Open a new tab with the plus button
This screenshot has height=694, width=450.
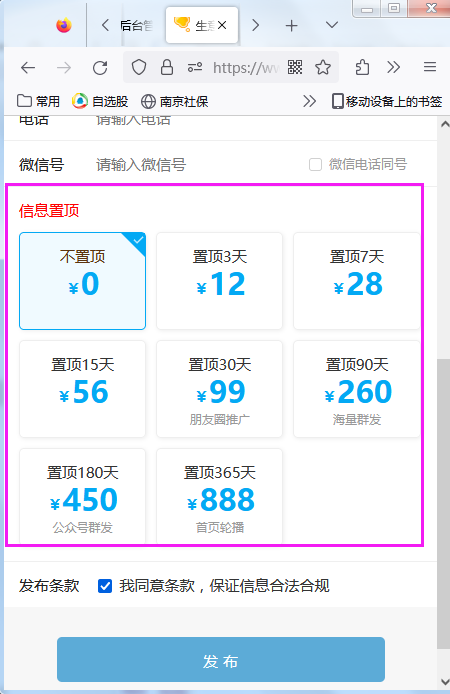coord(291,26)
